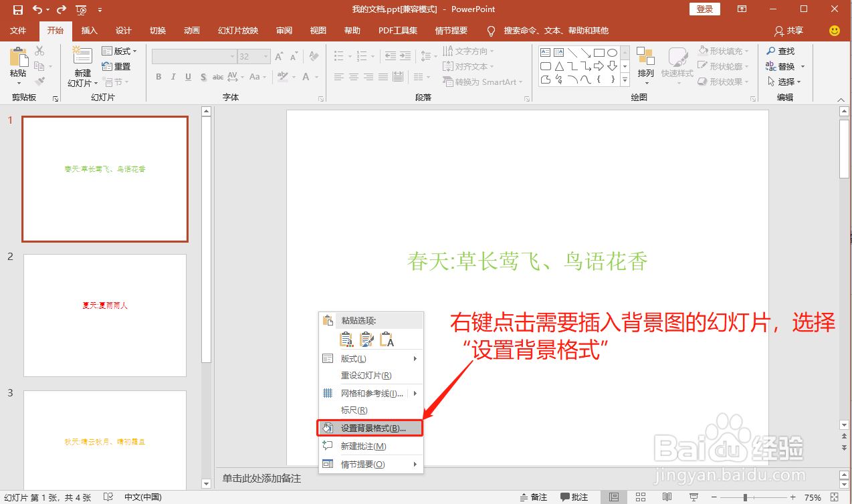
Task: Click the font color A button
Action: click(306, 77)
